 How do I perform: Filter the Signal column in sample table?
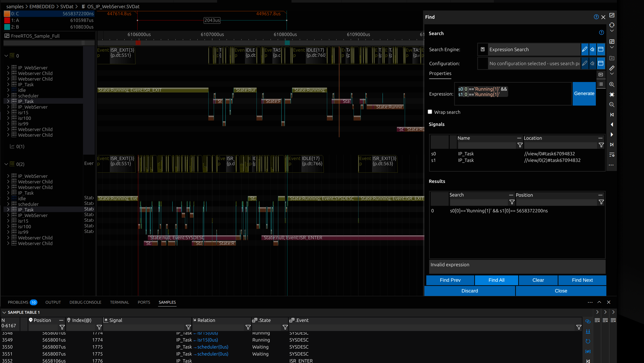pyautogui.click(x=188, y=327)
